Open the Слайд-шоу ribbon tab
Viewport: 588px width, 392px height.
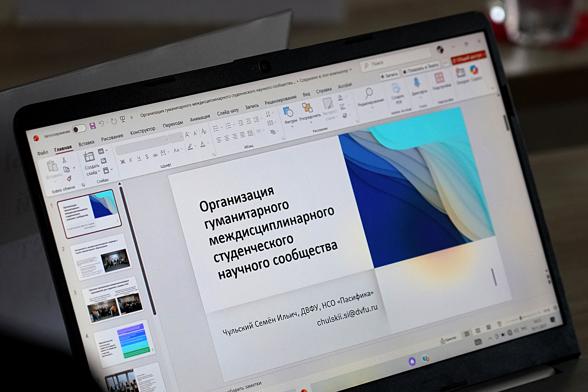228,112
